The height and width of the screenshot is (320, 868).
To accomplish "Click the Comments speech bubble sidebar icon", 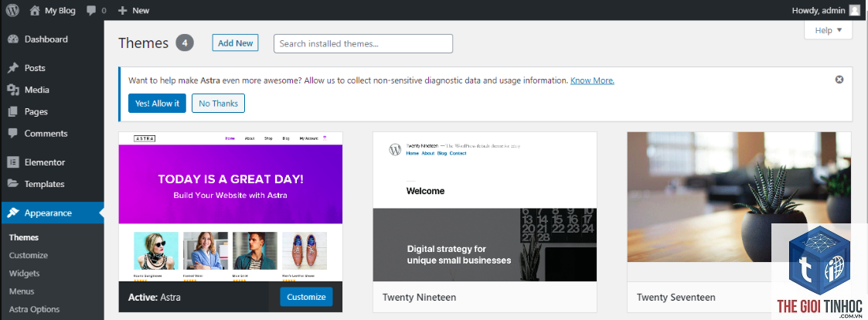I will [13, 134].
